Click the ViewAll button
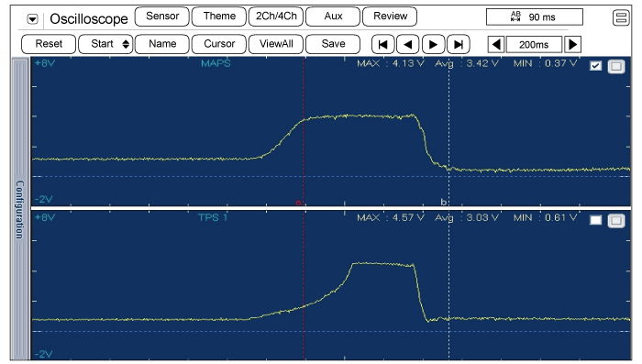 (x=276, y=44)
